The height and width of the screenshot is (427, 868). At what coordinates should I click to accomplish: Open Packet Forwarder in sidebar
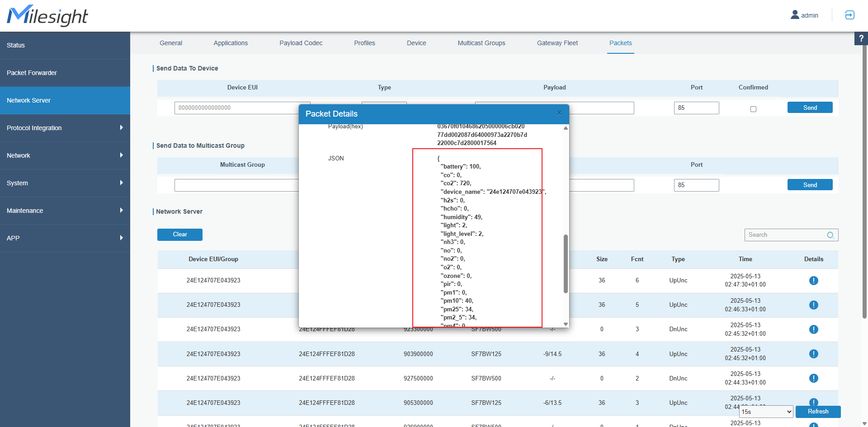coord(65,73)
